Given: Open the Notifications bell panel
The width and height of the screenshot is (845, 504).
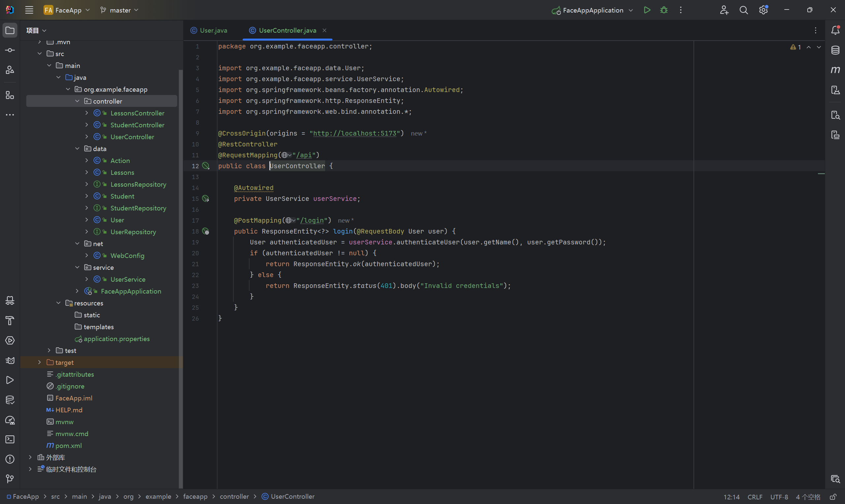Looking at the screenshot, I should [x=835, y=31].
